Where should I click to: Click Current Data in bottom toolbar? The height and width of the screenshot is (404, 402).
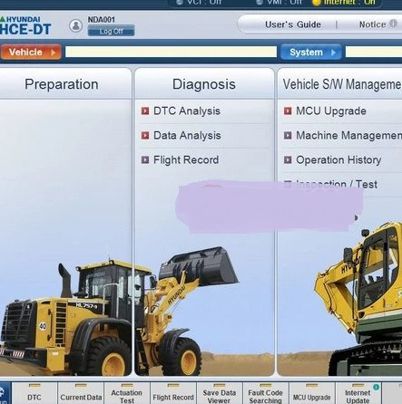81,393
